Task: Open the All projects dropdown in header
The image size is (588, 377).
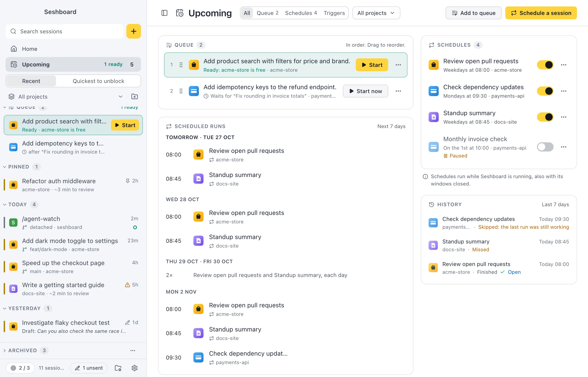Action: (x=376, y=13)
